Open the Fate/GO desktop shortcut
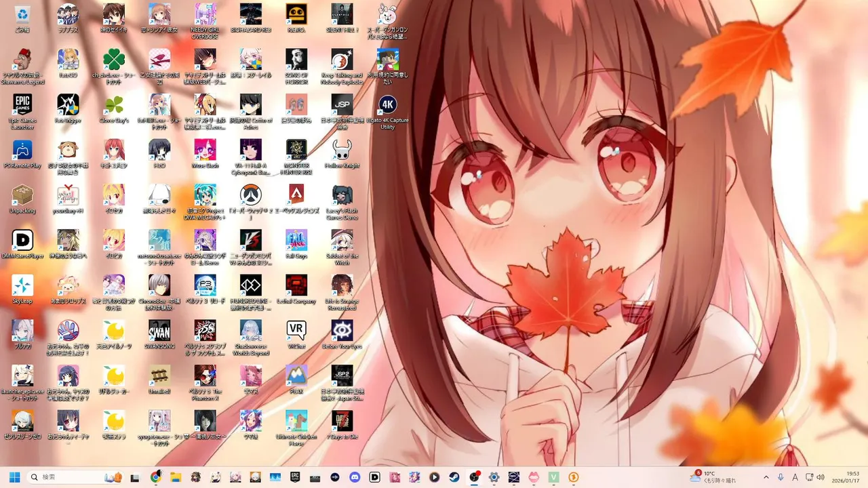The image size is (868, 488). click(x=68, y=64)
